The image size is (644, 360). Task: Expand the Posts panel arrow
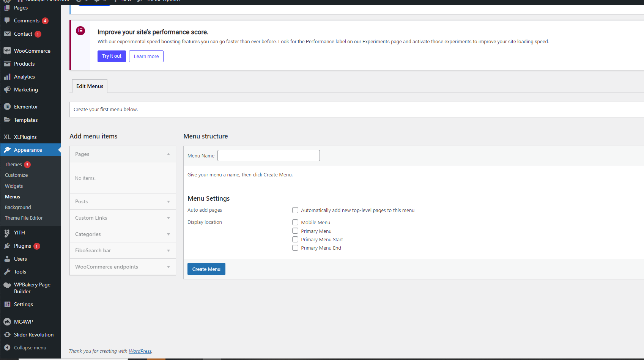(168, 201)
